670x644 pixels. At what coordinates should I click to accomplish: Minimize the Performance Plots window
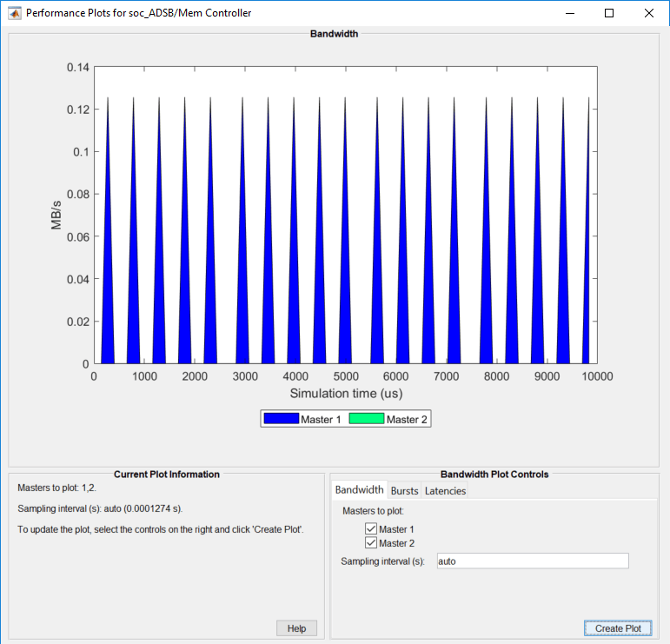(570, 13)
